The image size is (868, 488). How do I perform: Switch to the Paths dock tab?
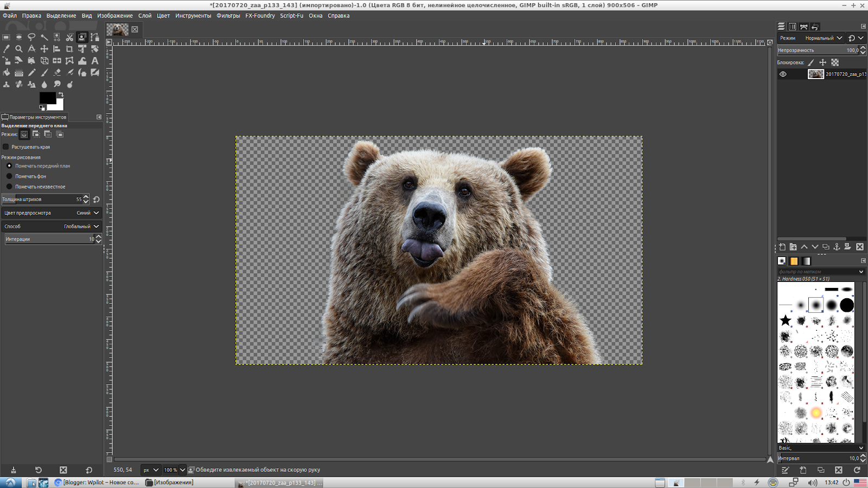pyautogui.click(x=804, y=27)
